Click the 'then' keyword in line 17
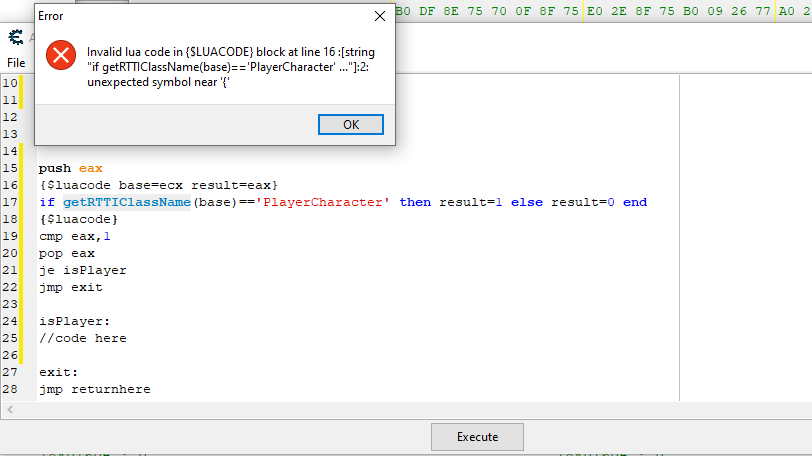The width and height of the screenshot is (812, 456). pos(415,202)
